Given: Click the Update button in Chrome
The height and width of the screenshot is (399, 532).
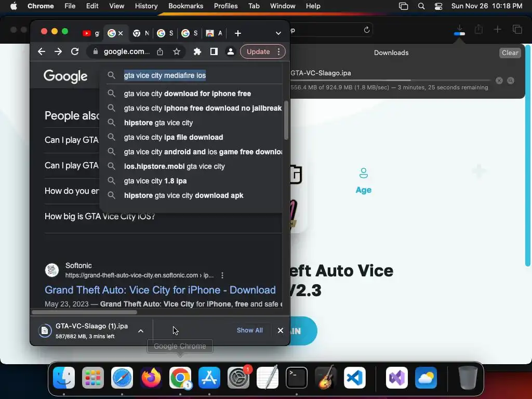Looking at the screenshot, I should (x=258, y=51).
